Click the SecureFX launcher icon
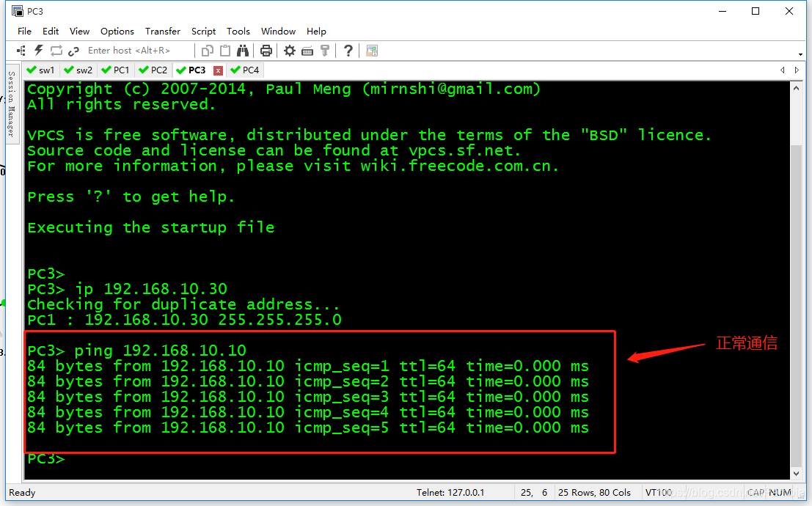The height and width of the screenshot is (506, 812). [x=372, y=51]
